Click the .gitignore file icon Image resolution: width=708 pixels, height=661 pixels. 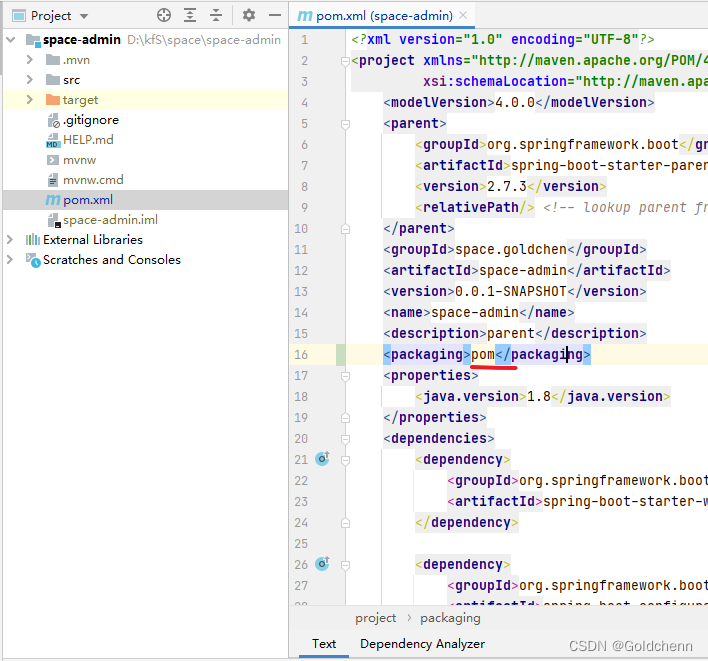[53, 121]
